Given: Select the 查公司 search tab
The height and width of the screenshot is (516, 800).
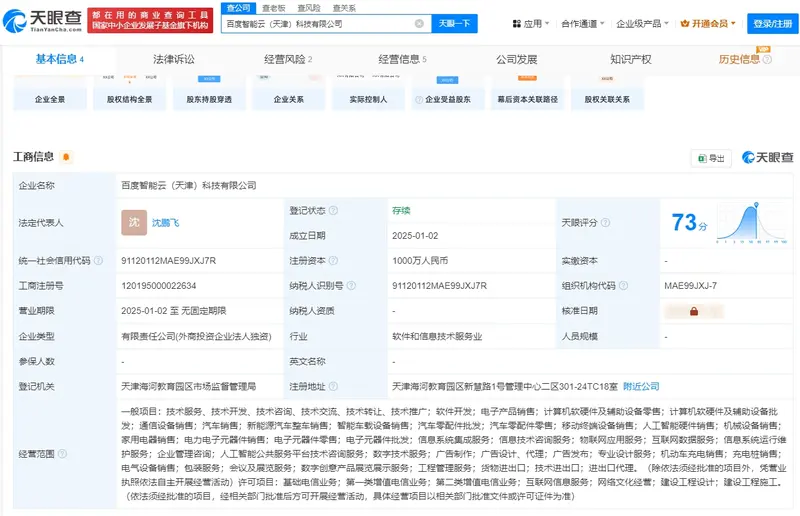Looking at the screenshot, I should 238,8.
